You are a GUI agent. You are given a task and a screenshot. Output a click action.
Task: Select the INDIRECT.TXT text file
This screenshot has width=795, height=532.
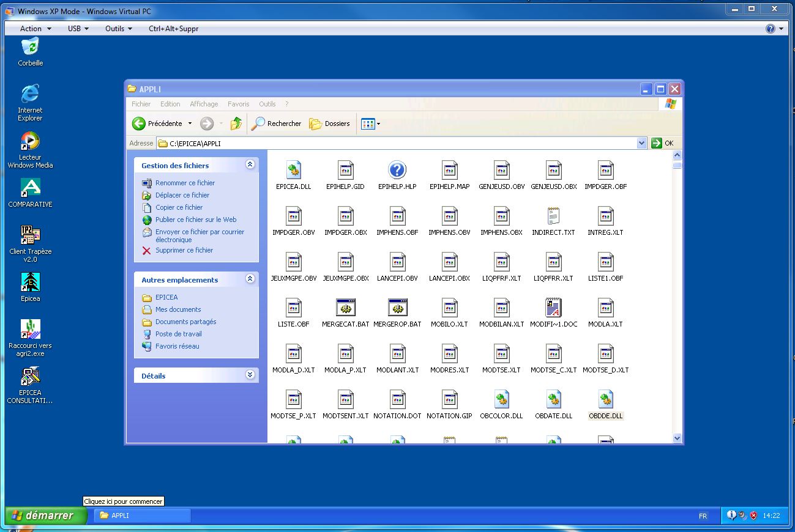click(553, 216)
